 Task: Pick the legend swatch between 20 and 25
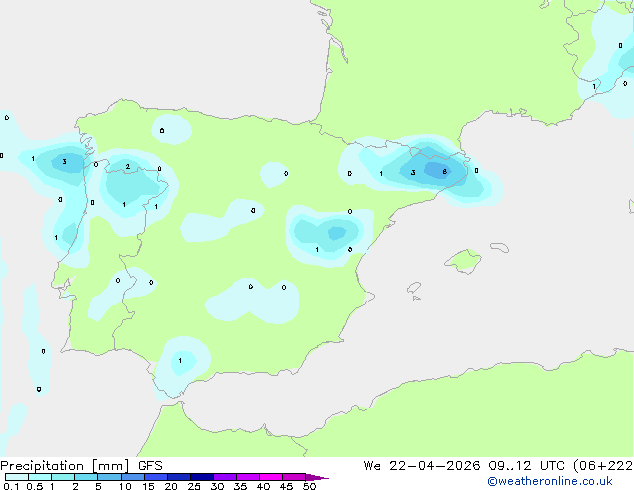click(179, 477)
